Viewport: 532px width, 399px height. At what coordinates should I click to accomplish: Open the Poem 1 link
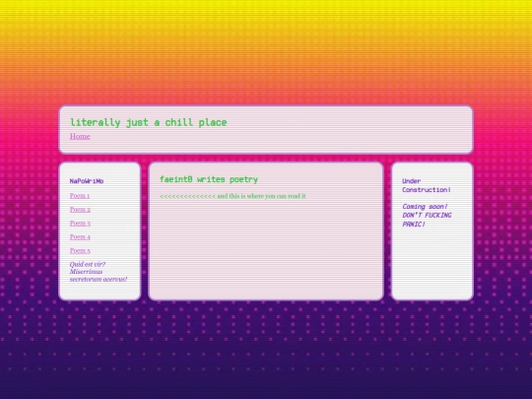click(x=80, y=196)
